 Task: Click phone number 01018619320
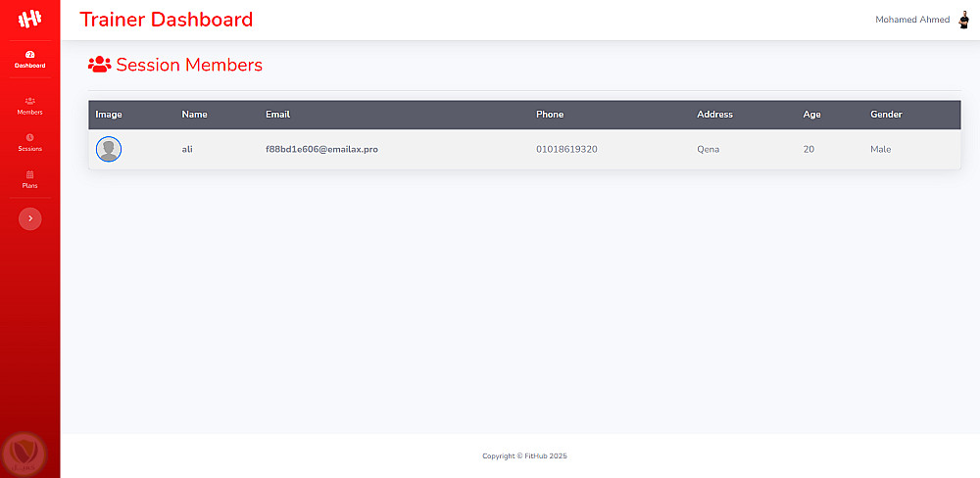tap(566, 149)
